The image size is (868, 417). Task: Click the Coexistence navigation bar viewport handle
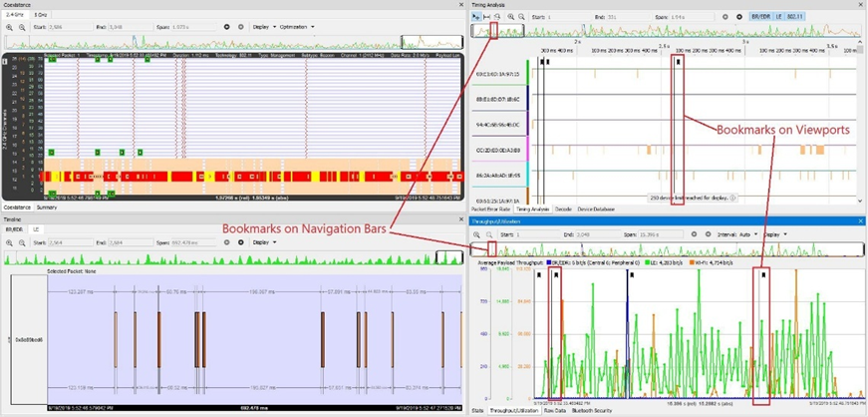432,42
